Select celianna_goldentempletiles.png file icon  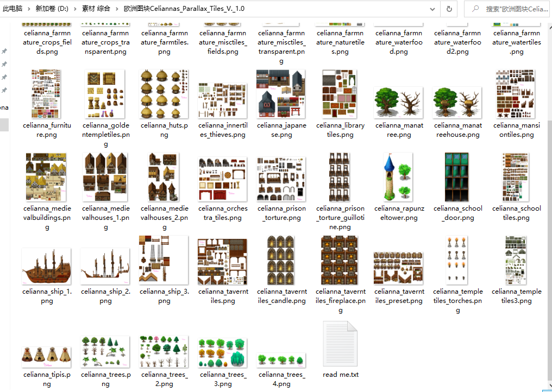pos(105,94)
